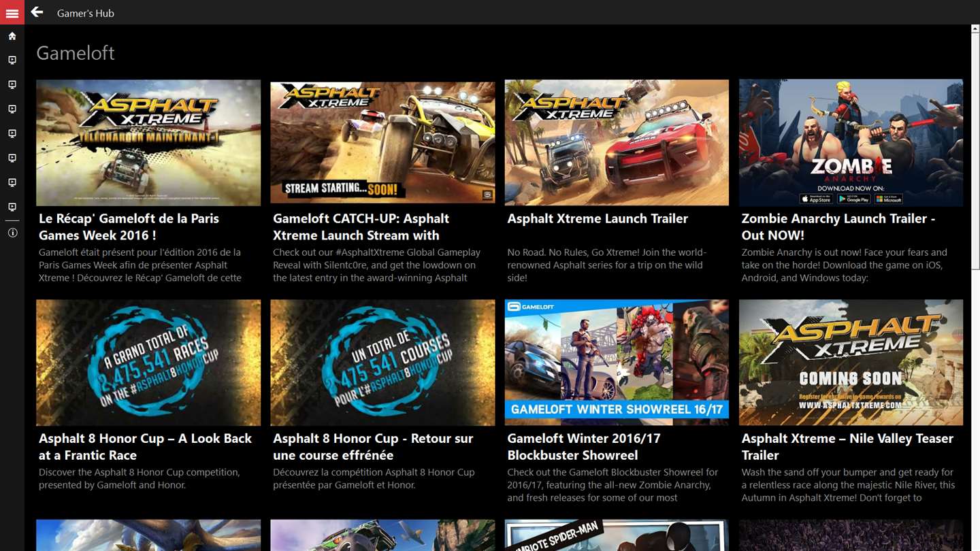Open the 'Un Total de Courses' thumbnail
Image resolution: width=980 pixels, height=551 pixels.
382,363
